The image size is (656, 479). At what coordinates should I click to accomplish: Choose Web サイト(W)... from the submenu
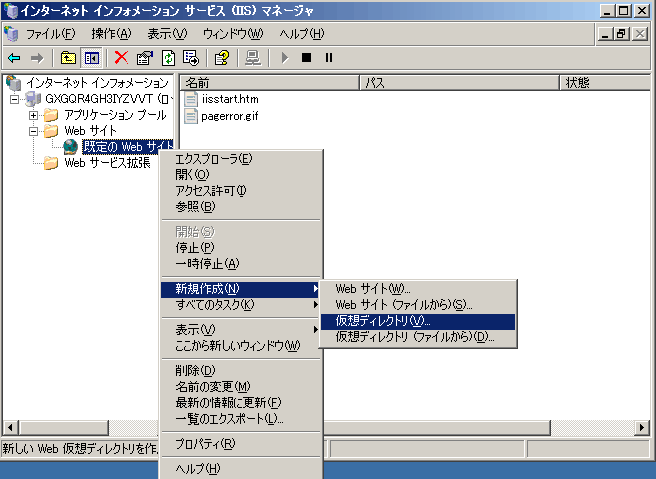coord(373,289)
